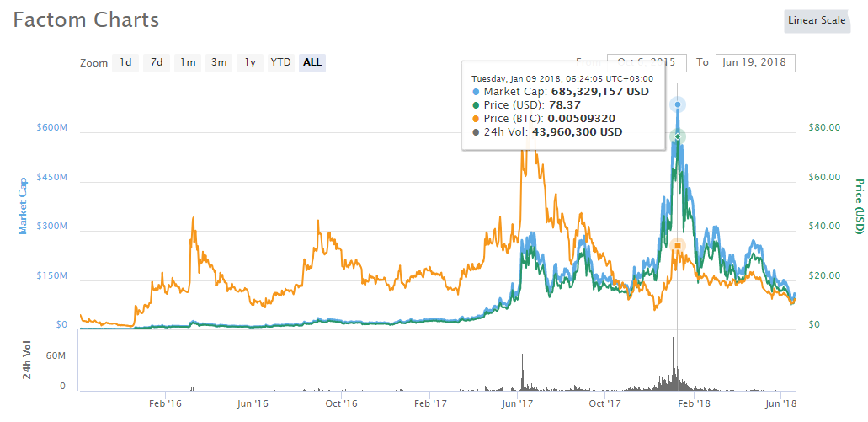Click the Market Cap axis title
The image size is (868, 422).
(x=24, y=206)
